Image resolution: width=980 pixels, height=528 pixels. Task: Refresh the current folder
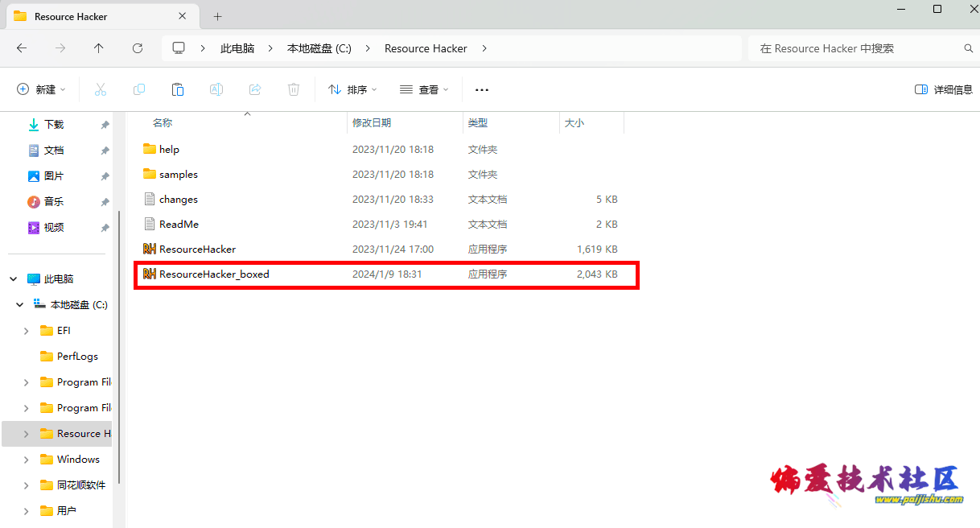coord(138,48)
